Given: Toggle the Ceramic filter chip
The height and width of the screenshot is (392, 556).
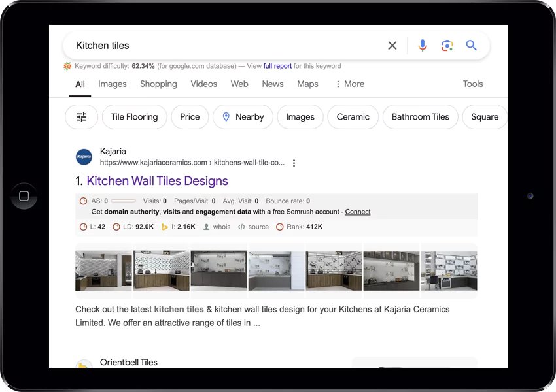Looking at the screenshot, I should point(353,117).
